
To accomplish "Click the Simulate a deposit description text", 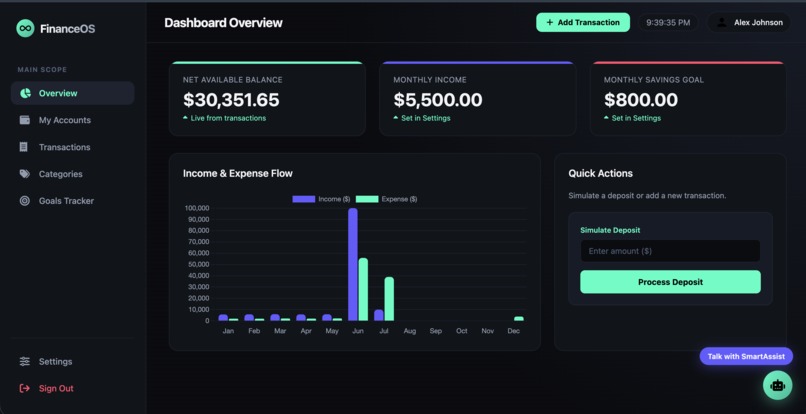I will 647,195.
